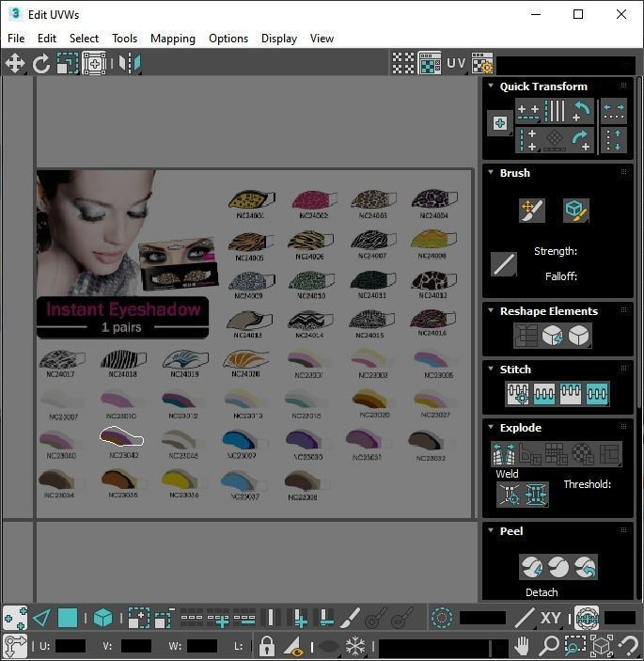The width and height of the screenshot is (644, 661).
Task: Click the Target Weld icon
Action: [510, 494]
